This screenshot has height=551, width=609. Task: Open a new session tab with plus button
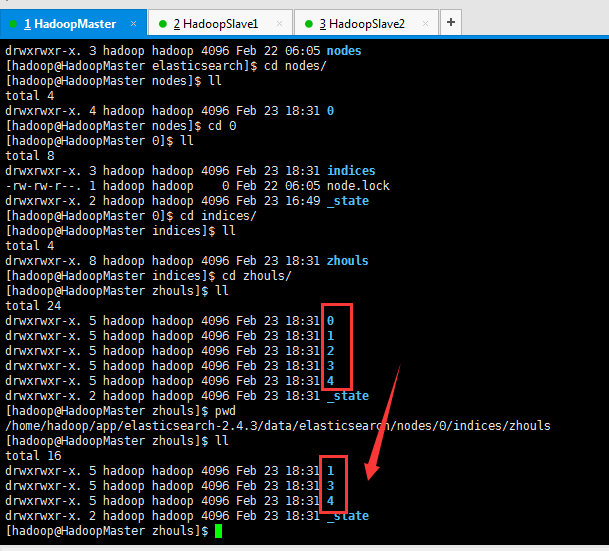(x=451, y=22)
